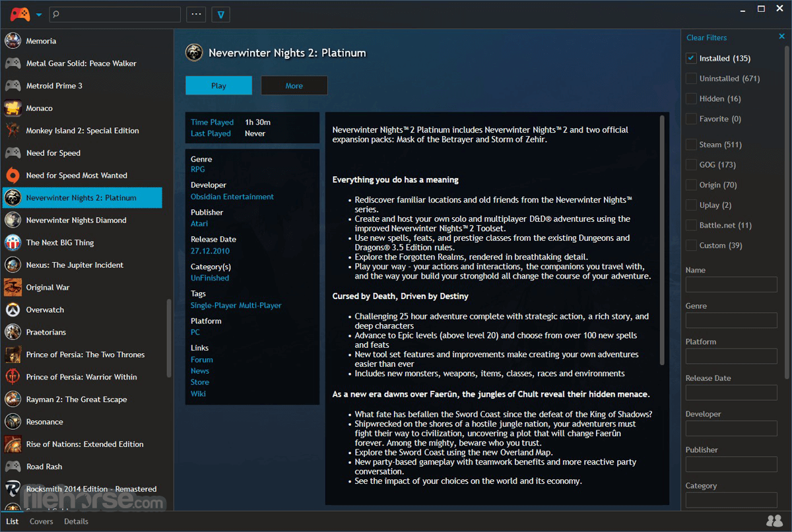Click Prince of Persia: Warrior Within icon
Screen dimensions: 792x532
click(x=13, y=378)
